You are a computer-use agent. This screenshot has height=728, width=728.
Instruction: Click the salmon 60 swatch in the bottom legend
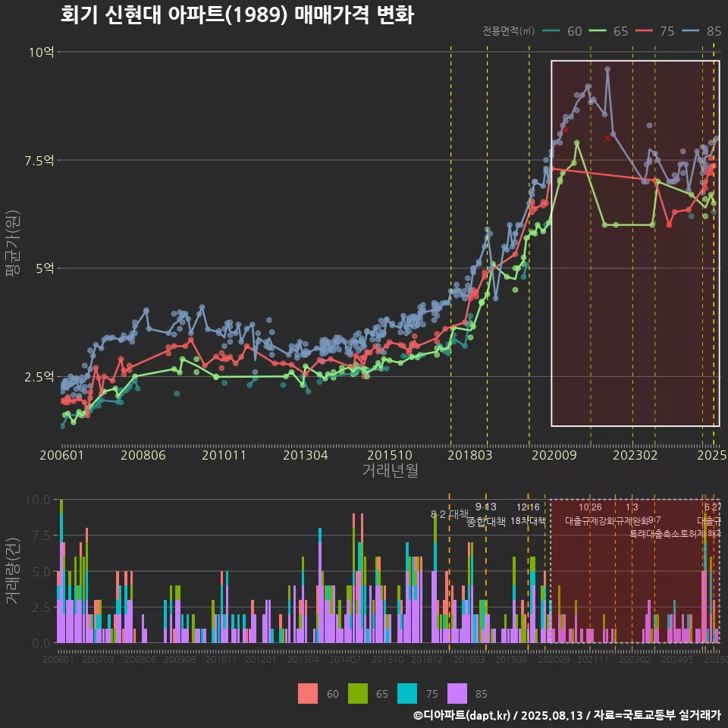point(308,694)
